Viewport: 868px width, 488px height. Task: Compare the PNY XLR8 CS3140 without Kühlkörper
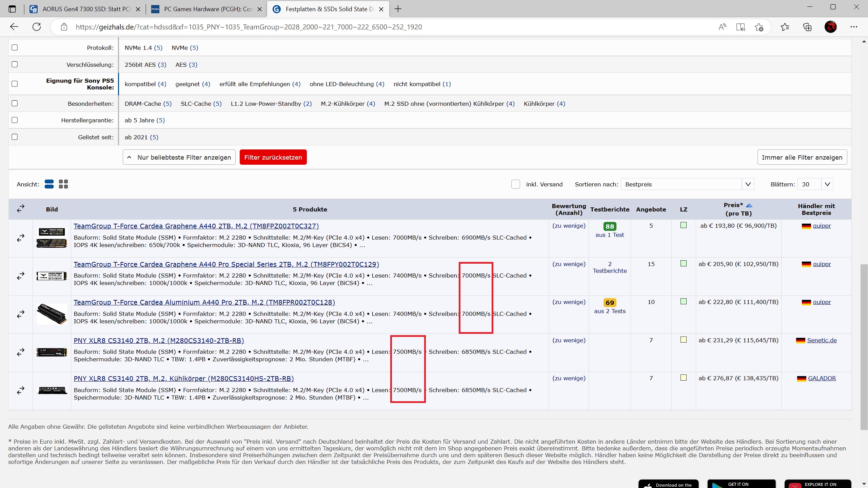21,352
